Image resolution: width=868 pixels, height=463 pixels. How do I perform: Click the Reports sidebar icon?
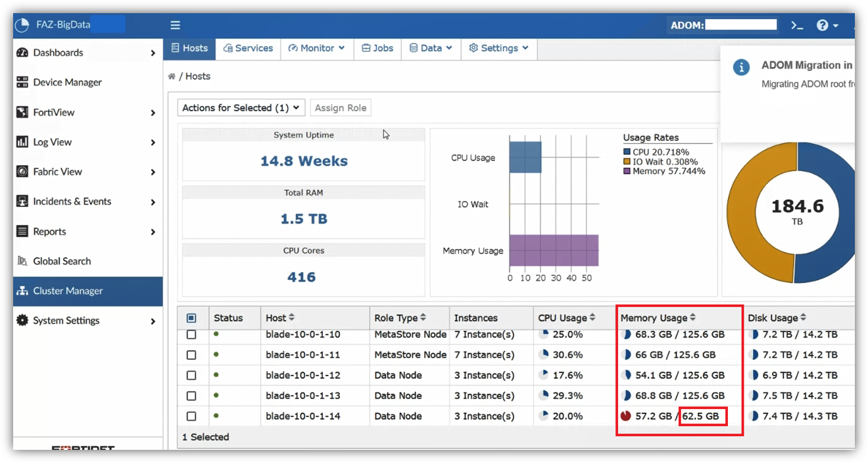(22, 231)
